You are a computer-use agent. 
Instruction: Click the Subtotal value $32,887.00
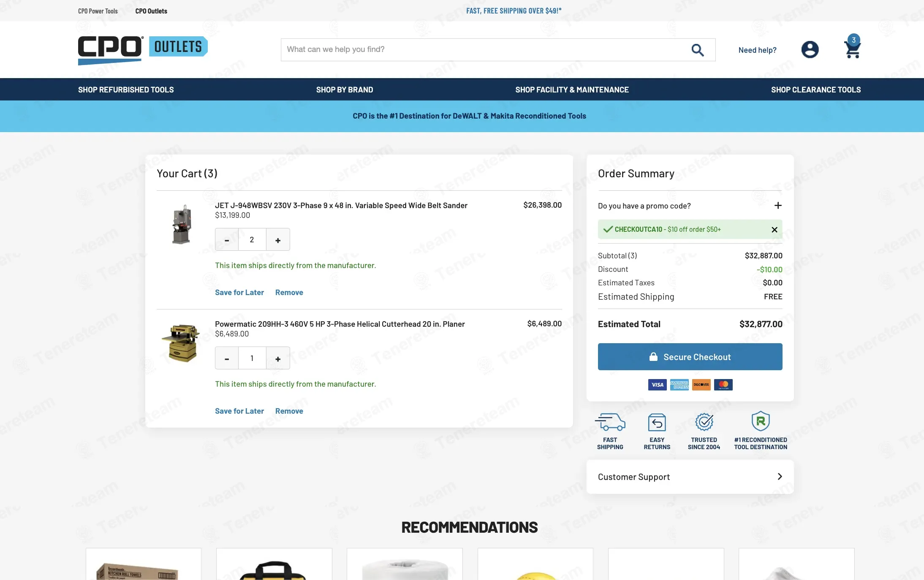click(x=764, y=256)
